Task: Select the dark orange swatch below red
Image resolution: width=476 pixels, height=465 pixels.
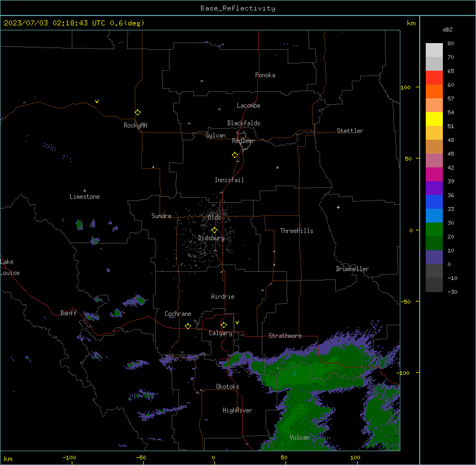Action: 434,91
